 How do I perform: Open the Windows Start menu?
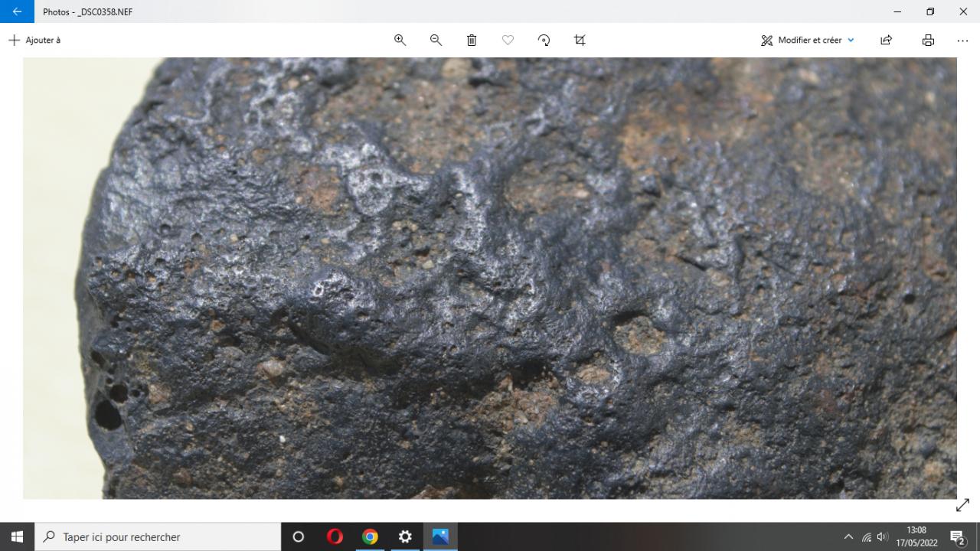[17, 536]
